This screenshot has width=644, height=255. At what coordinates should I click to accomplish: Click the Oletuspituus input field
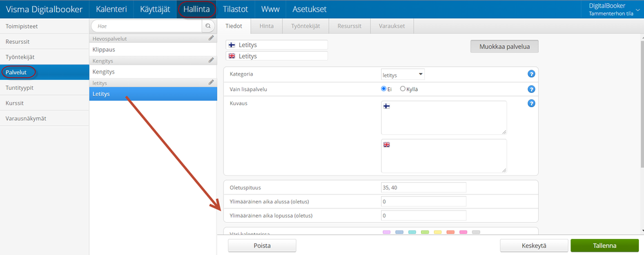[424, 187]
